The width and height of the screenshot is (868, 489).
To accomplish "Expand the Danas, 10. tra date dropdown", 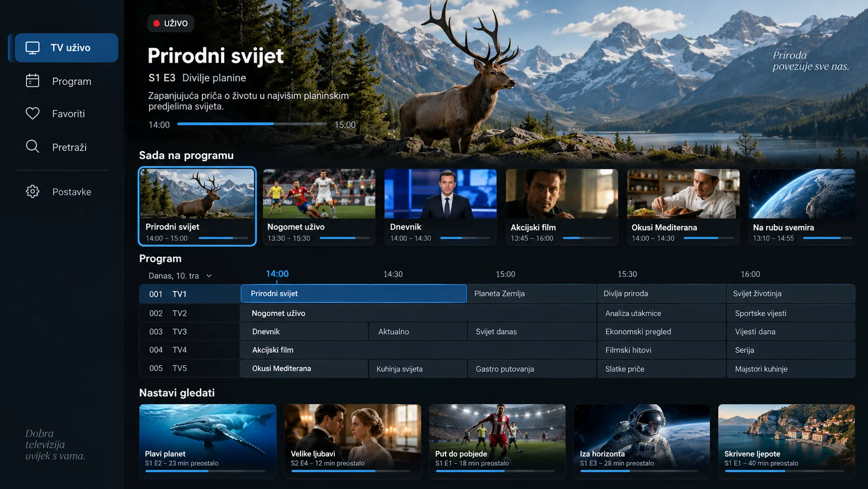I will [180, 275].
